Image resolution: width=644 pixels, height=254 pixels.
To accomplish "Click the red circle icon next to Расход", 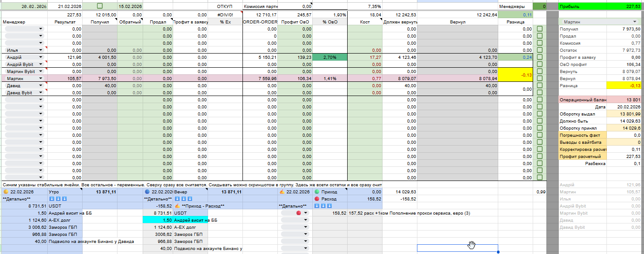I will [x=317, y=199].
